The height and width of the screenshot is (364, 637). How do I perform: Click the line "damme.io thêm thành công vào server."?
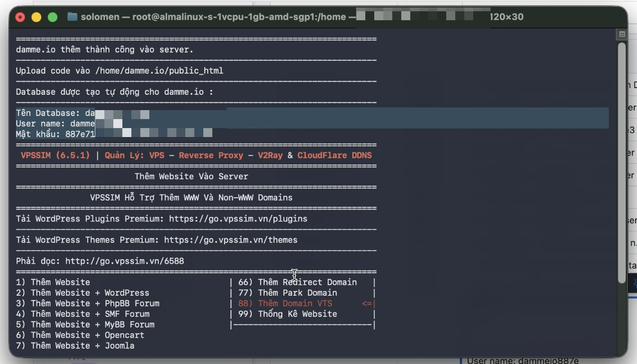pyautogui.click(x=105, y=49)
